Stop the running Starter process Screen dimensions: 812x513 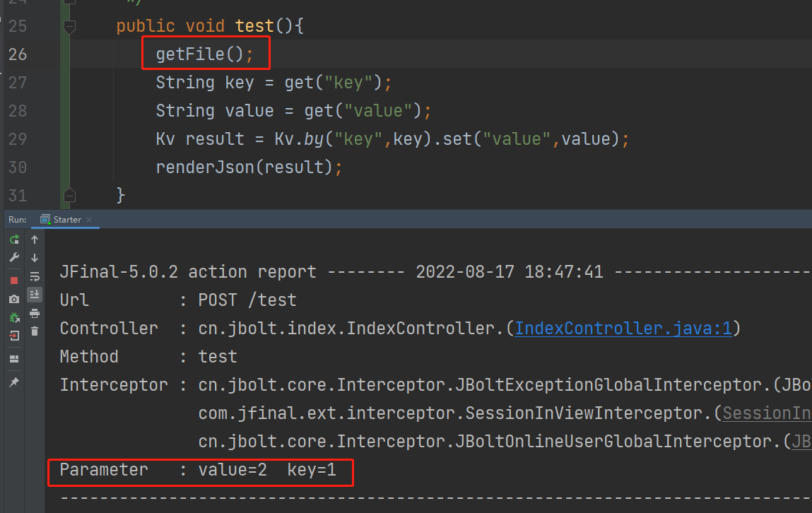(x=15, y=280)
